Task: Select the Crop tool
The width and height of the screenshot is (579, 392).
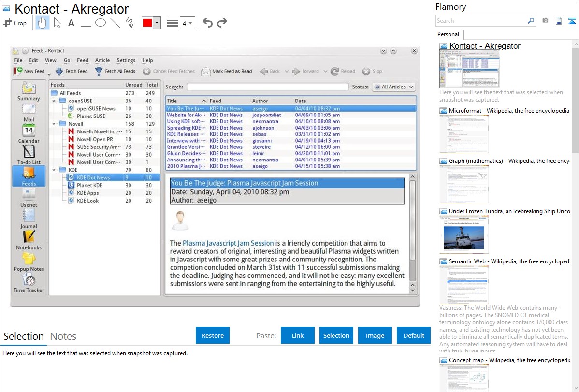Action: click(15, 23)
